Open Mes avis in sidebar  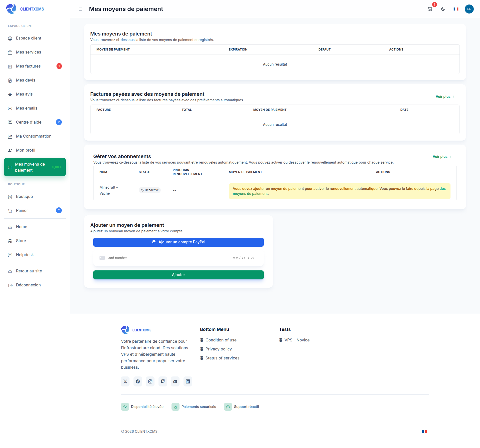35,94
